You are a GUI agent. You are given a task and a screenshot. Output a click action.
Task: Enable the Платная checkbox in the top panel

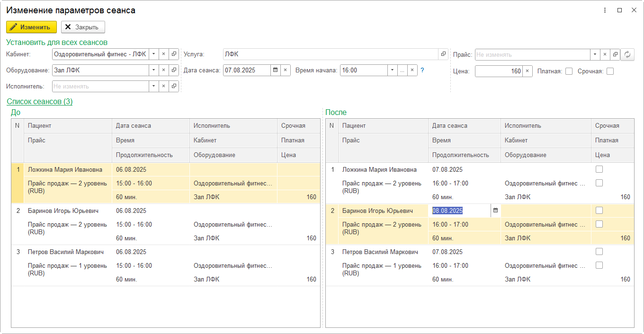[x=569, y=71]
